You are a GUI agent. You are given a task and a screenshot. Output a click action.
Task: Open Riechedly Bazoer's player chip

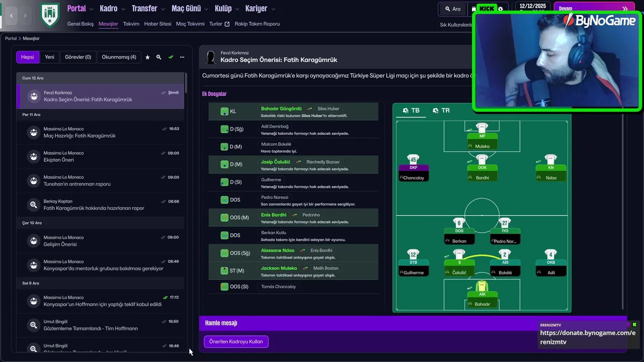click(x=323, y=162)
